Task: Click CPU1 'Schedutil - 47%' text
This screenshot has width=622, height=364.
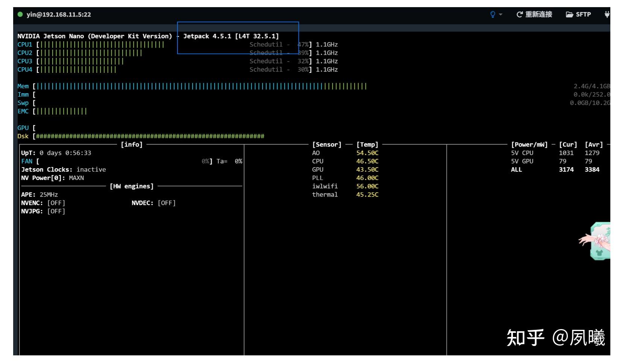Action: point(279,44)
